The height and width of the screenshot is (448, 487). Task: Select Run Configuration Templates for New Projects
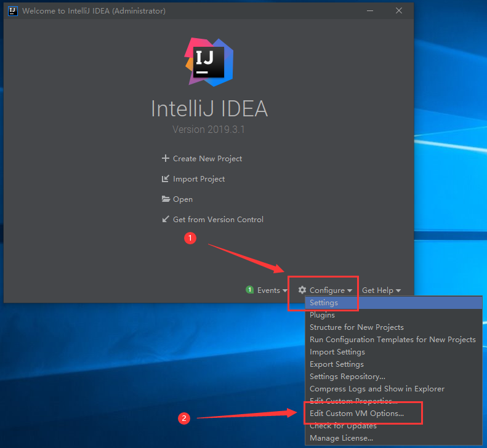click(392, 340)
